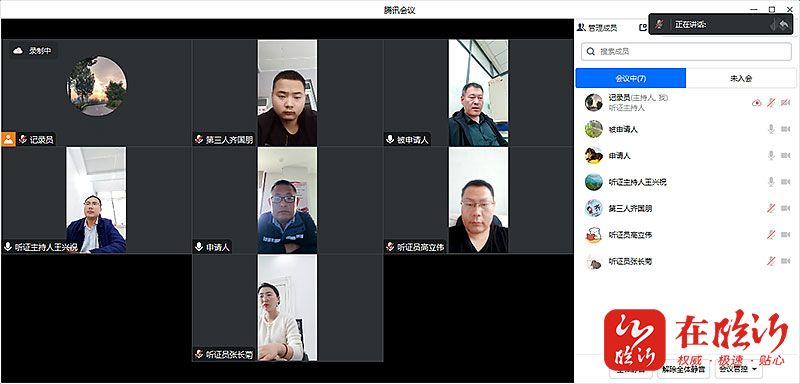Click 记录员's cloud recording icon in list

pyautogui.click(x=757, y=103)
